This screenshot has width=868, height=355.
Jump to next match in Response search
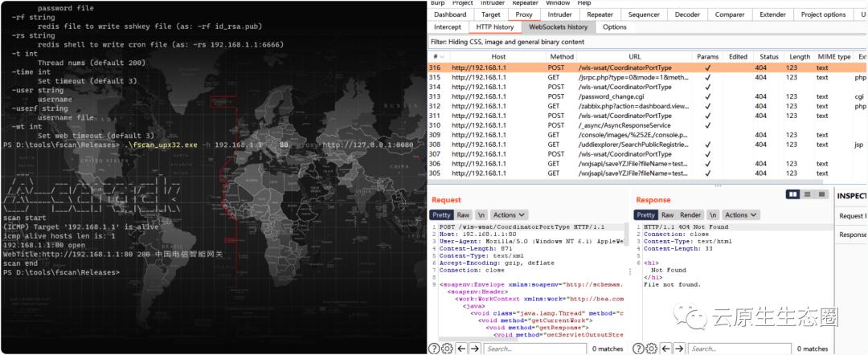[680, 349]
